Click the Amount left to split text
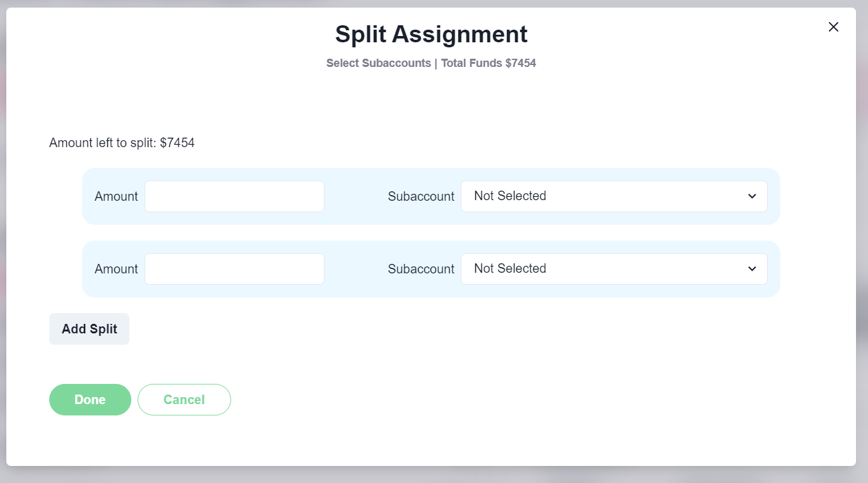Viewport: 868px width, 483px height. tap(122, 143)
